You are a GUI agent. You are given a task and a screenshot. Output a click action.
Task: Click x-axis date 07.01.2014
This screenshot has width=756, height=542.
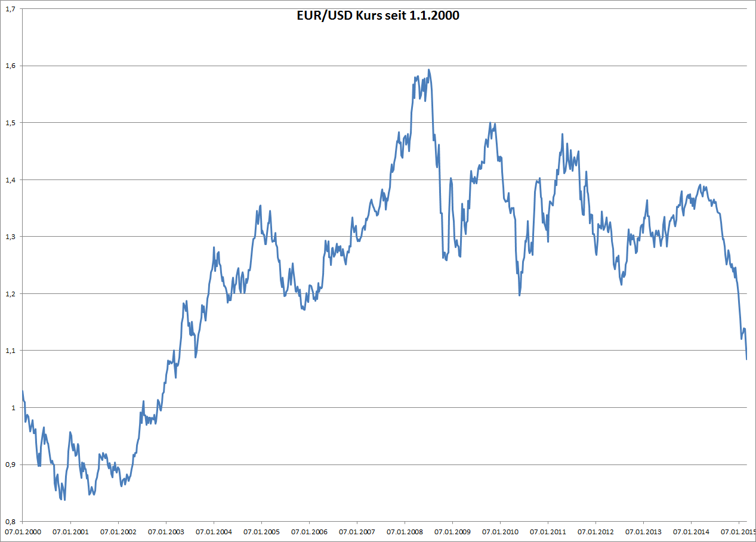(691, 531)
